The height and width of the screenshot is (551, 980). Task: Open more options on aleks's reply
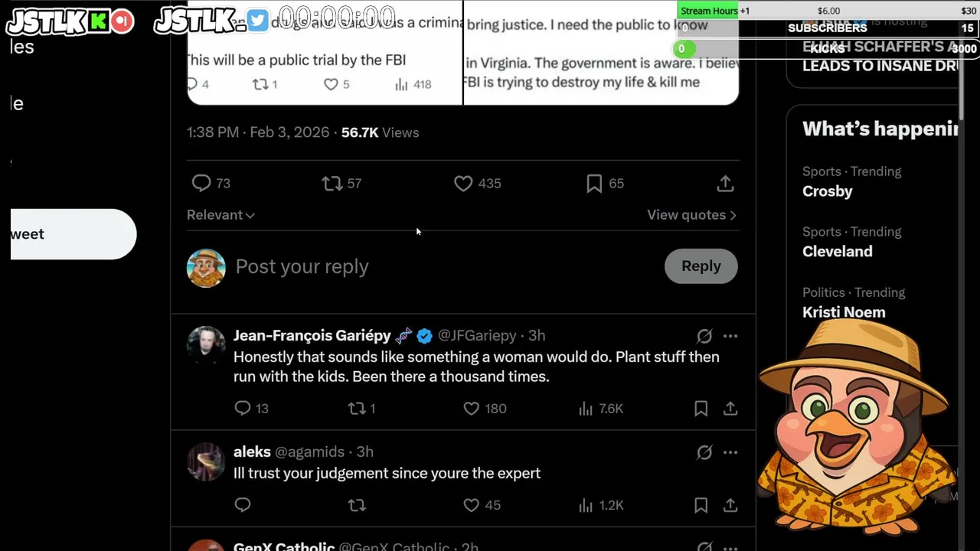(x=730, y=452)
